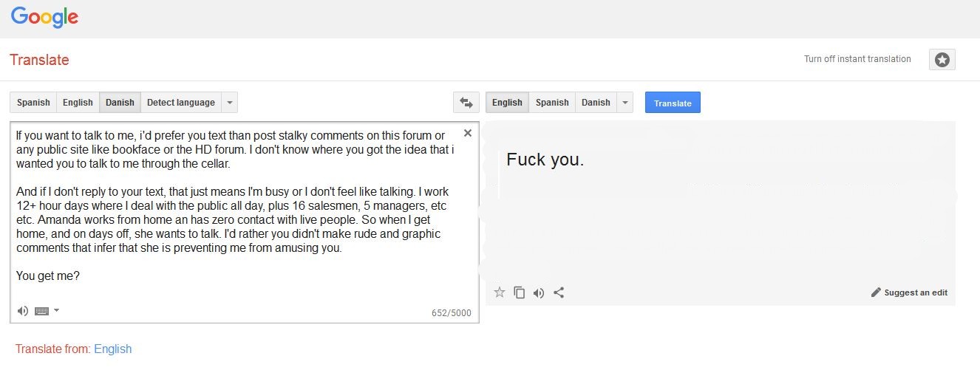The width and height of the screenshot is (980, 373).
Task: Open the Phrasebook star button
Action: click(942, 60)
